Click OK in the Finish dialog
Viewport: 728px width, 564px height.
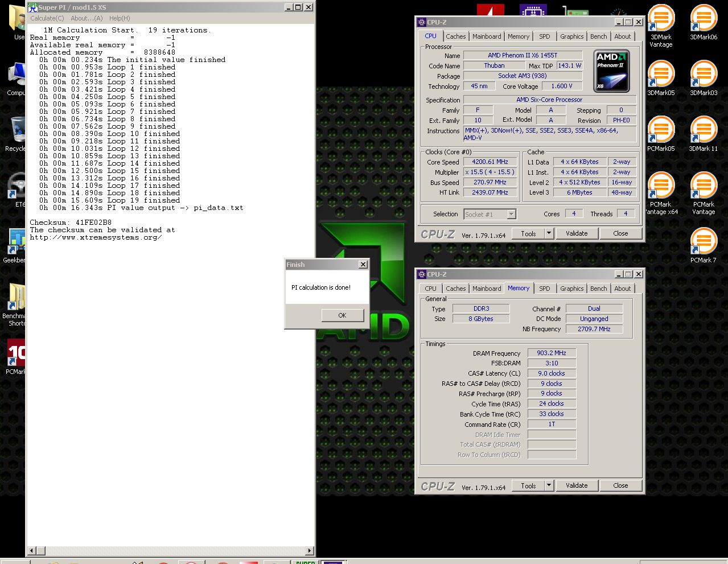[x=342, y=315]
